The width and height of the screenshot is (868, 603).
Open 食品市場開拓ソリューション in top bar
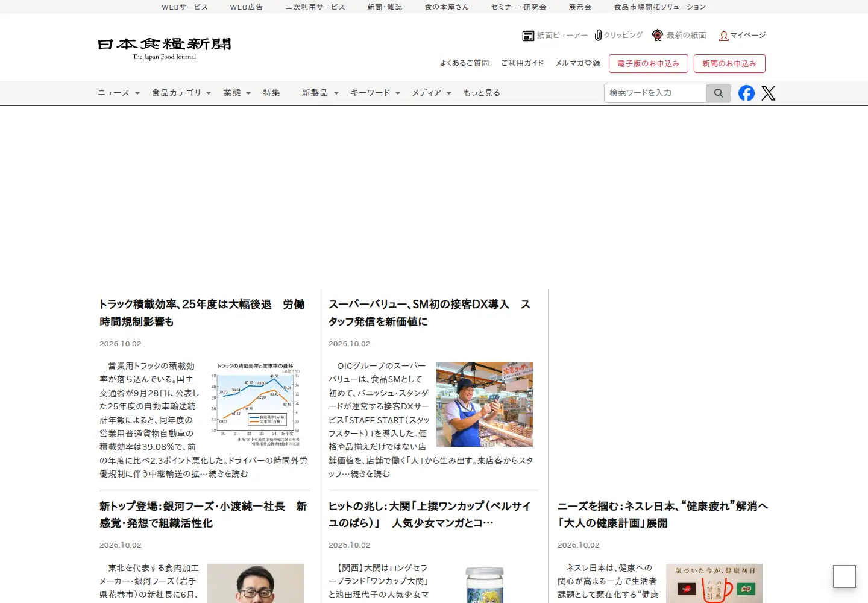[660, 7]
